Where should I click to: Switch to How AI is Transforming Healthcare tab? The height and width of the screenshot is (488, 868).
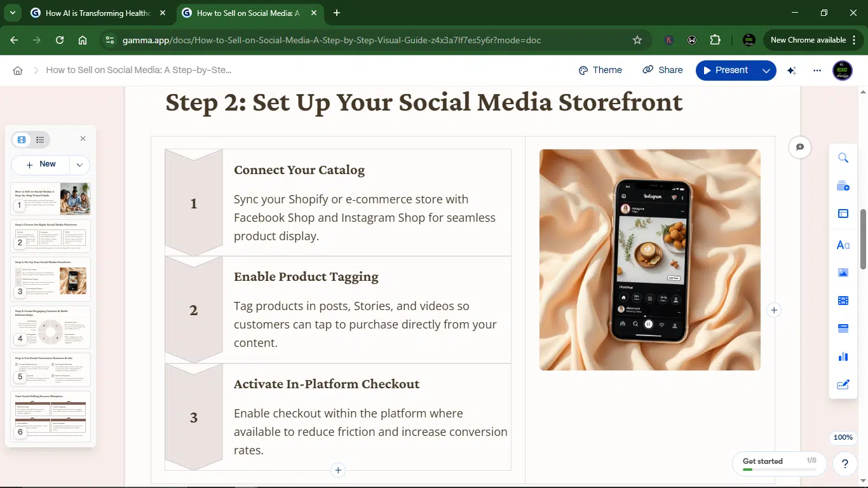point(98,13)
